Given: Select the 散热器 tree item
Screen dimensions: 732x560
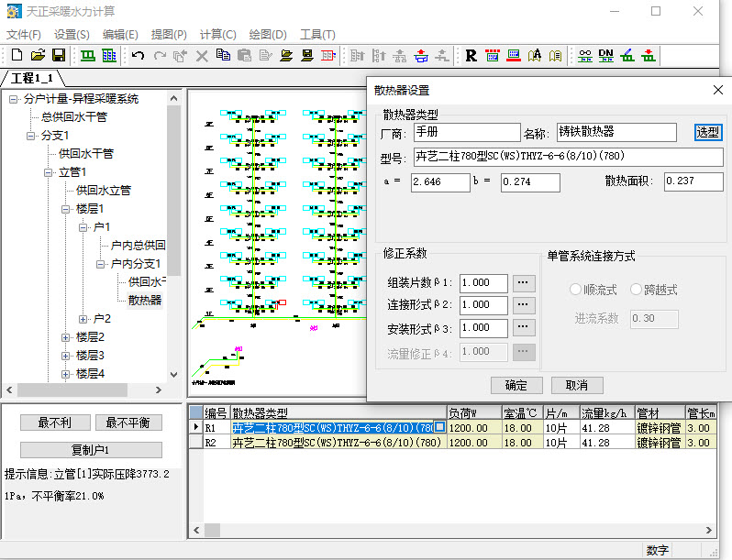Looking at the screenshot, I should [x=145, y=301].
